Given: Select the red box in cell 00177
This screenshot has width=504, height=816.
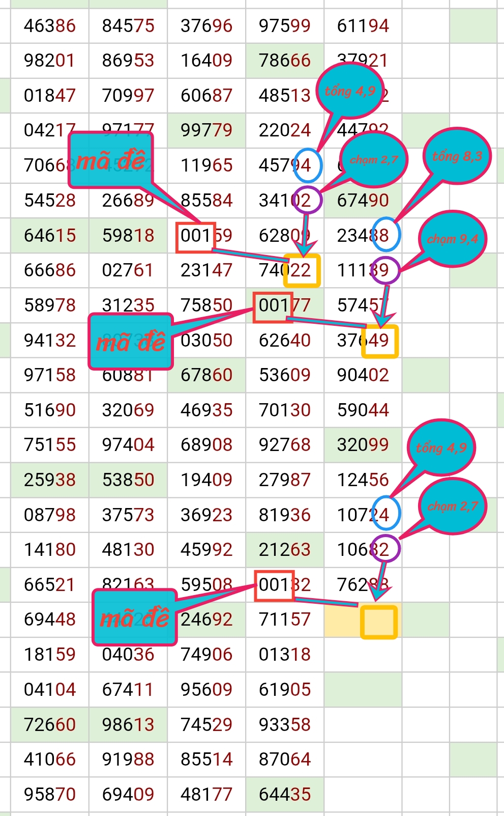Looking at the screenshot, I should (x=273, y=307).
